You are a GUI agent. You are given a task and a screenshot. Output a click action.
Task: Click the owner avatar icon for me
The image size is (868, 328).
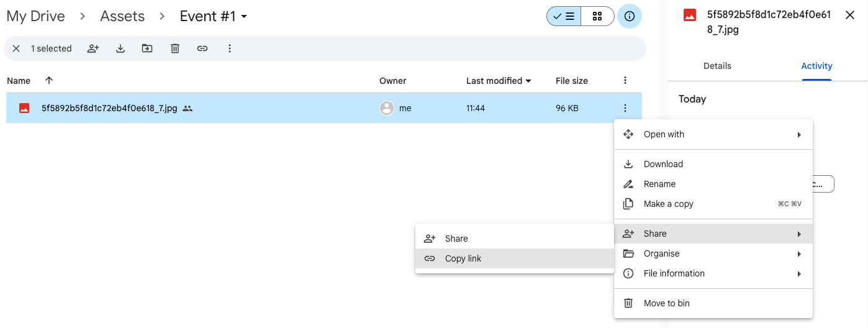pyautogui.click(x=387, y=108)
